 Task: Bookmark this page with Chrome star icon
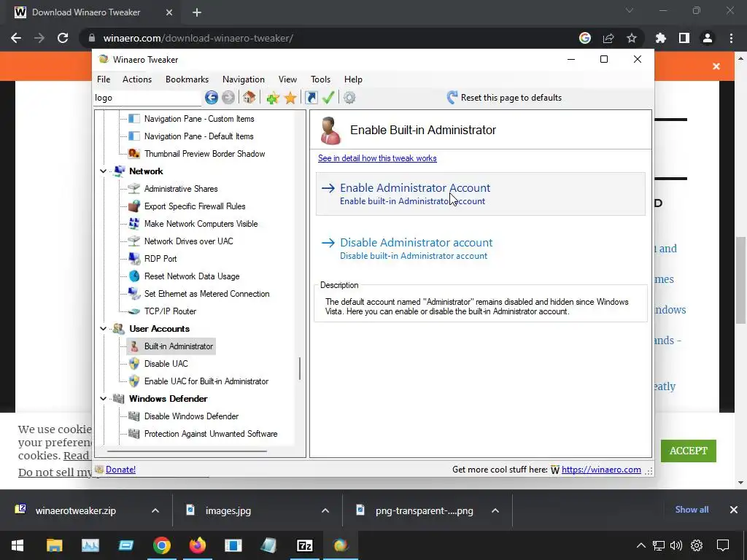click(x=632, y=38)
